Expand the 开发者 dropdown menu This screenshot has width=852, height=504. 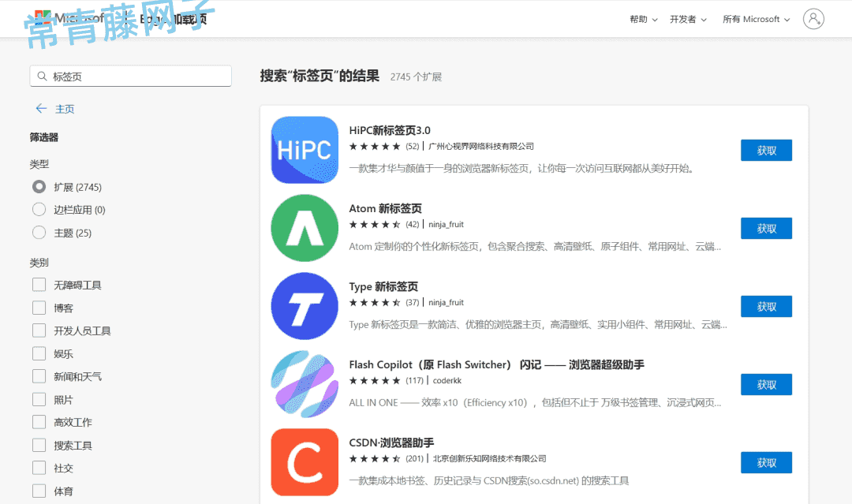[x=688, y=19]
